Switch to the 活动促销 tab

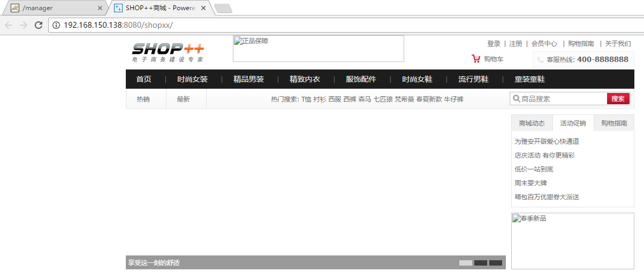573,123
